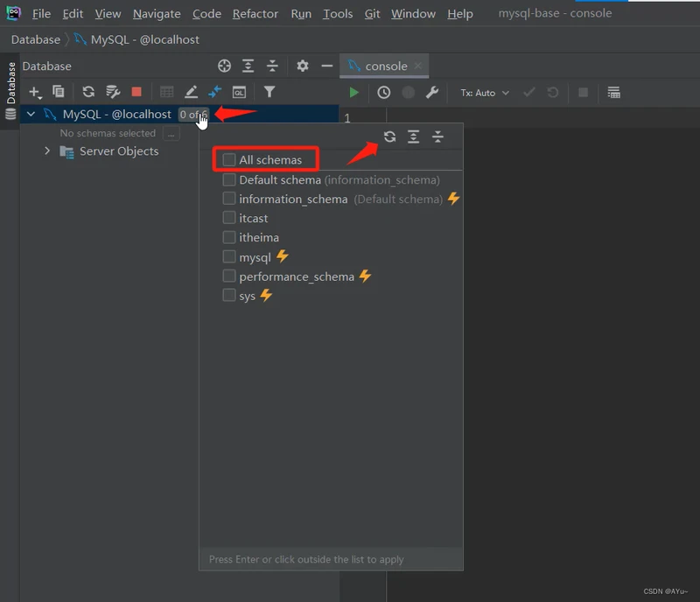Check the performance_schema checkbox
This screenshot has height=602, width=700.
tap(229, 276)
